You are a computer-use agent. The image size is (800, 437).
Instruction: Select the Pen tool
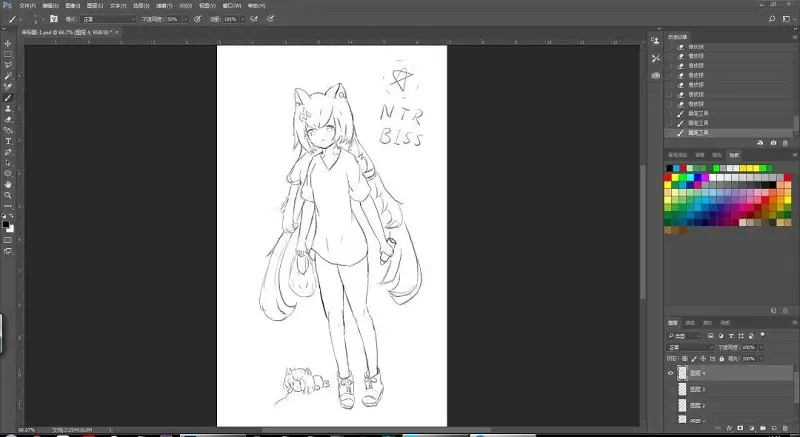8,152
